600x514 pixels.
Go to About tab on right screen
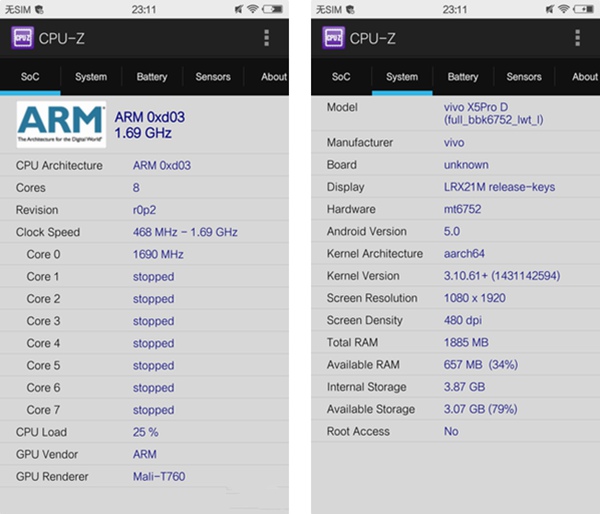coord(584,77)
